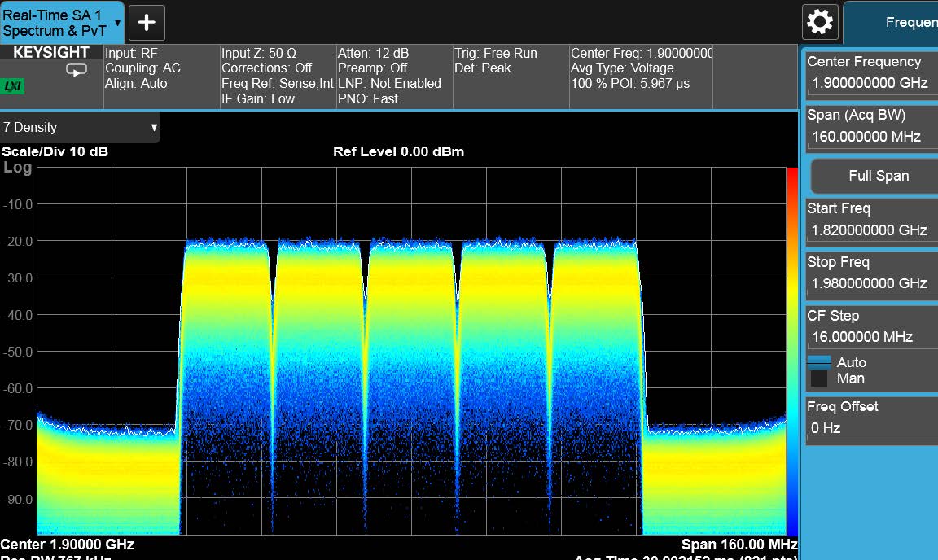Select the Start Freq input field
This screenshot has width=938, height=560.
(869, 230)
